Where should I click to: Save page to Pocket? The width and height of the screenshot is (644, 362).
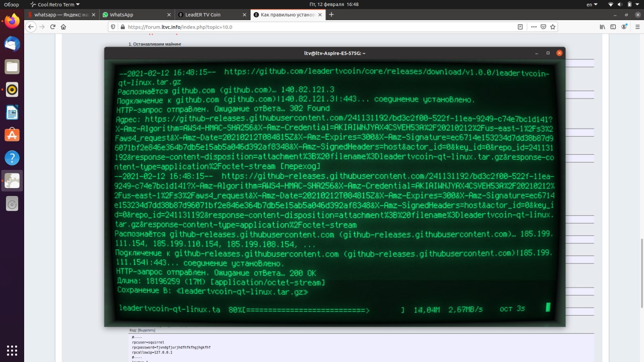pos(543,27)
